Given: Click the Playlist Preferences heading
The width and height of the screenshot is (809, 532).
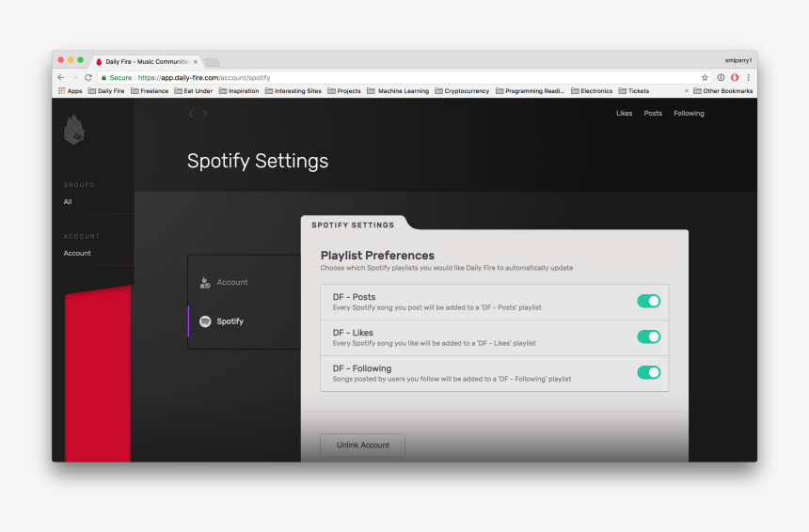Looking at the screenshot, I should click(377, 255).
